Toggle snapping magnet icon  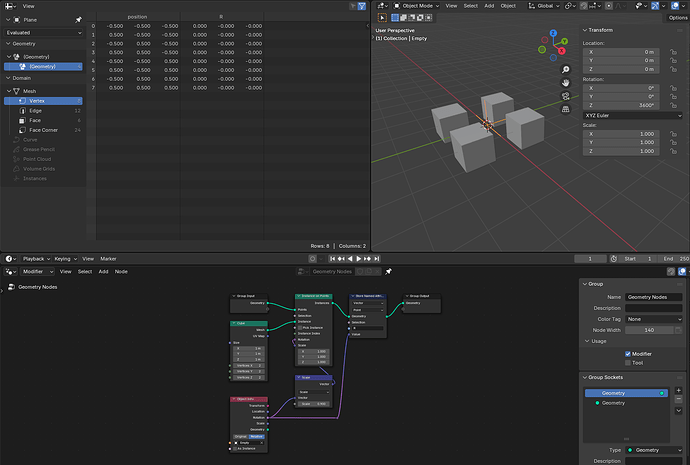584,6
